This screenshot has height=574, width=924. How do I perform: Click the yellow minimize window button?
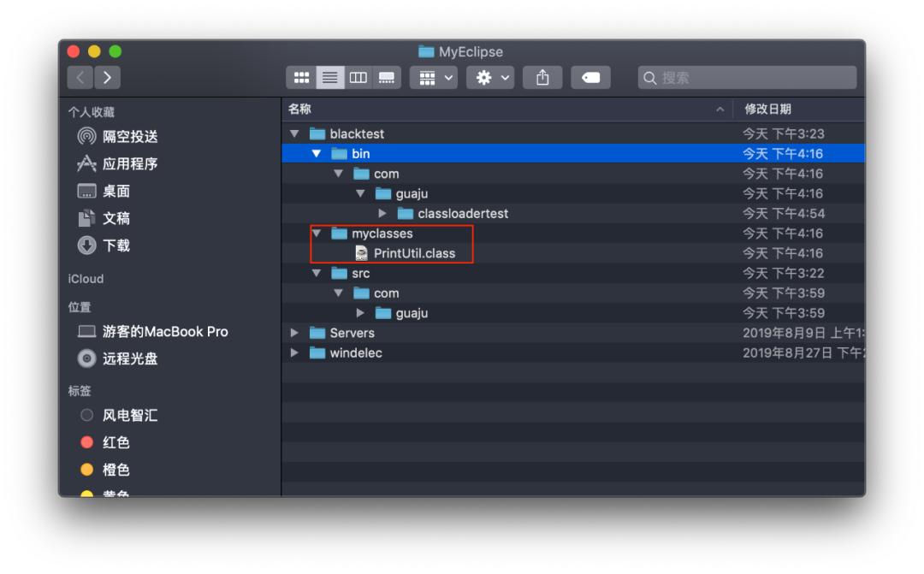(94, 51)
